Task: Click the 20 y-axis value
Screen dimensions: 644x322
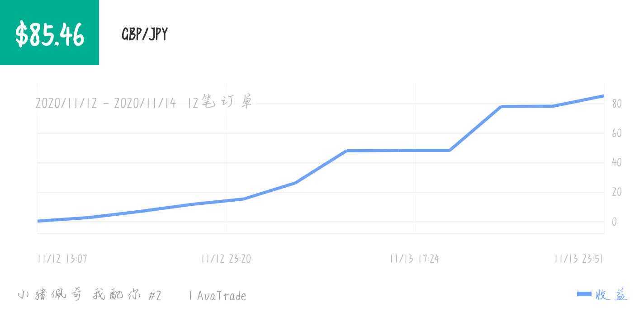Action: pyautogui.click(x=617, y=192)
